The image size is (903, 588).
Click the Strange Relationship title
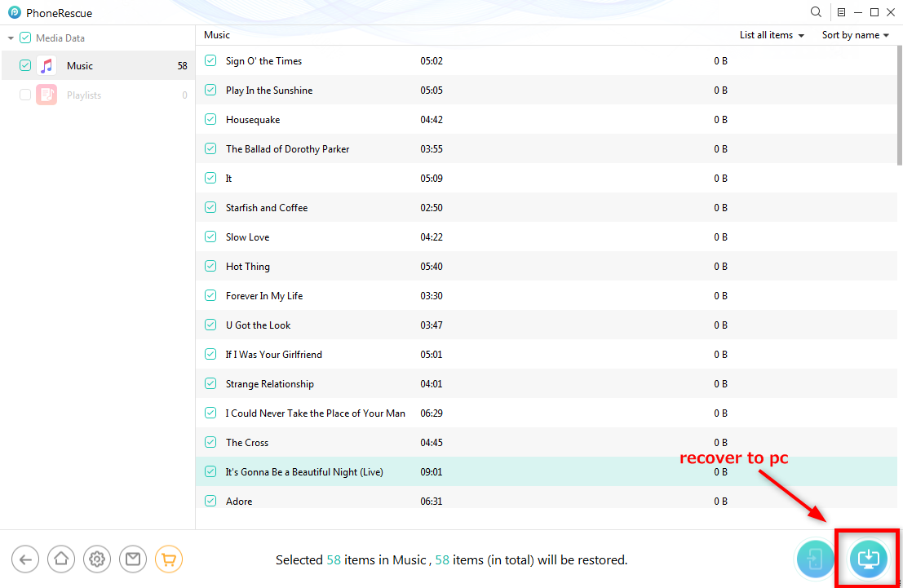click(x=269, y=384)
